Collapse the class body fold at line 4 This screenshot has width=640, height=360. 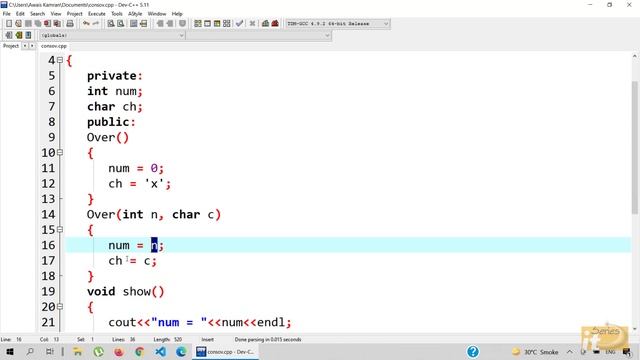pos(60,60)
